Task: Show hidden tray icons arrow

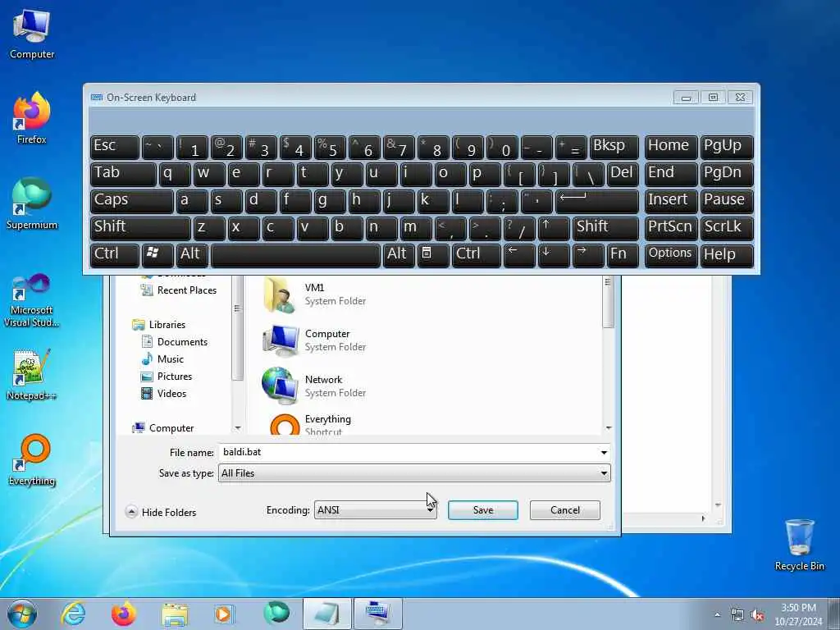Action: pyautogui.click(x=717, y=615)
